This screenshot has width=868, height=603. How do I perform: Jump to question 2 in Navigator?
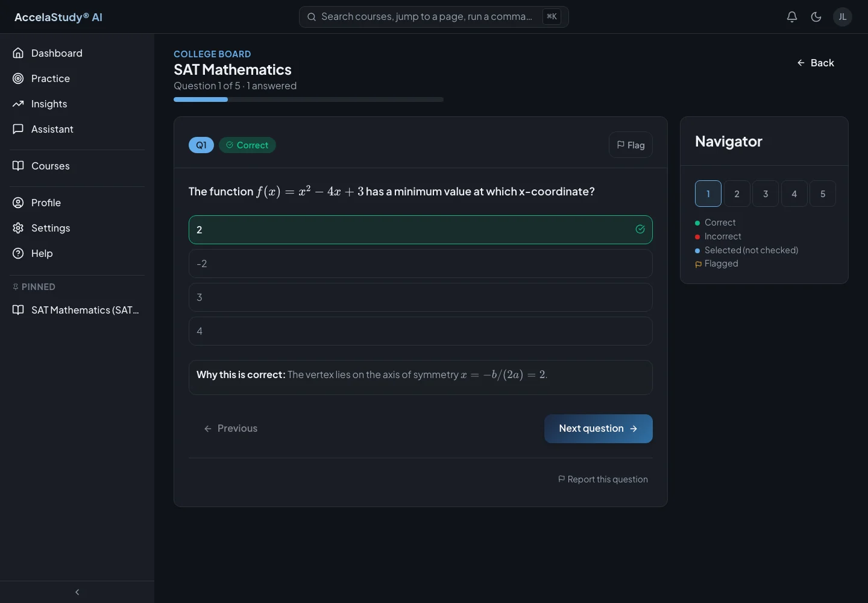[737, 194]
